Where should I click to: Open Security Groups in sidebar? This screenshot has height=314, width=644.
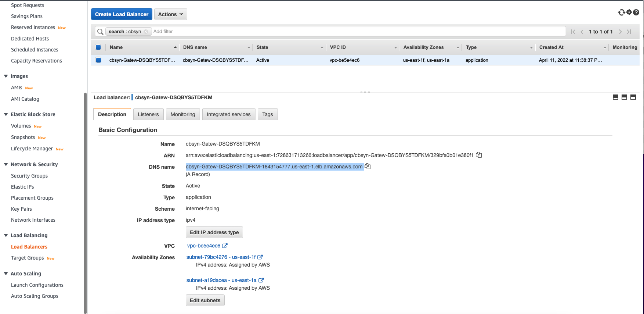point(29,176)
